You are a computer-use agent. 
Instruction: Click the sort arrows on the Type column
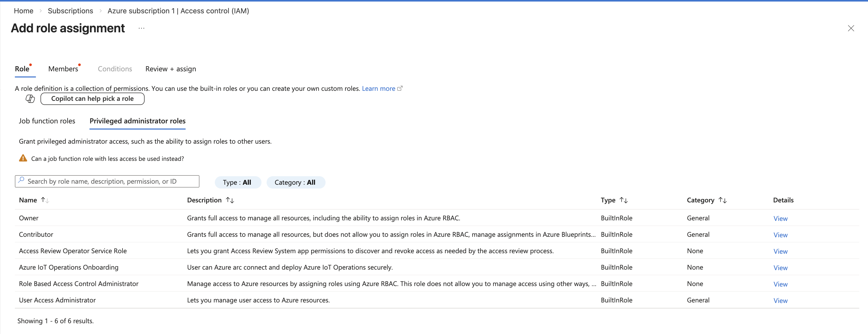[624, 200]
